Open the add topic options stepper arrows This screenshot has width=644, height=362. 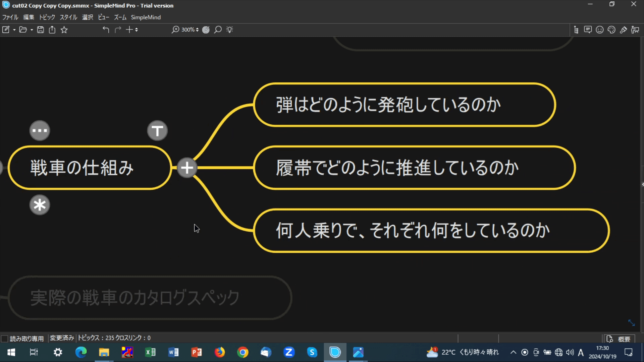pos(137,30)
